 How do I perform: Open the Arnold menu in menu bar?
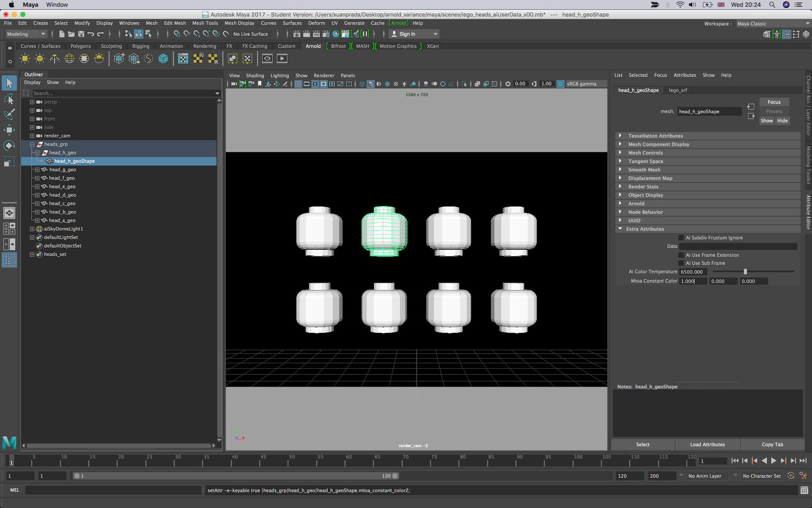coord(398,23)
